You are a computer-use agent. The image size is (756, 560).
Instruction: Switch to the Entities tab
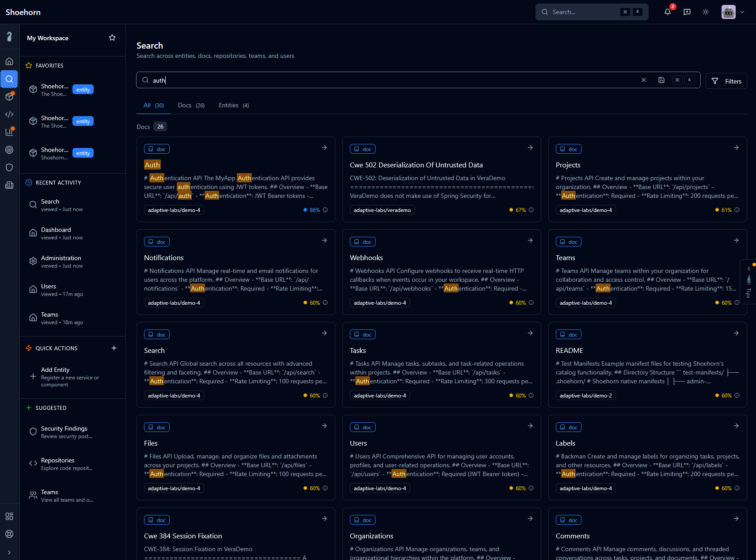(233, 106)
